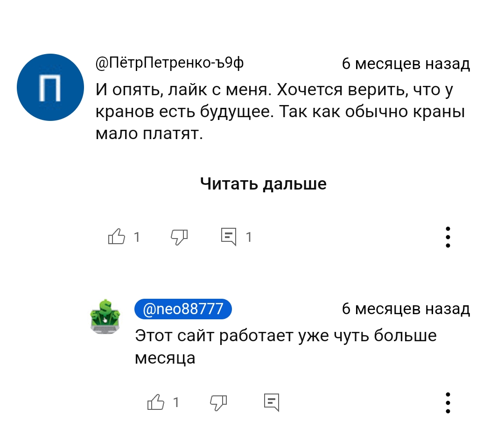Click timestamp on neo88777's reply
The height and width of the screenshot is (436, 504).
406,309
